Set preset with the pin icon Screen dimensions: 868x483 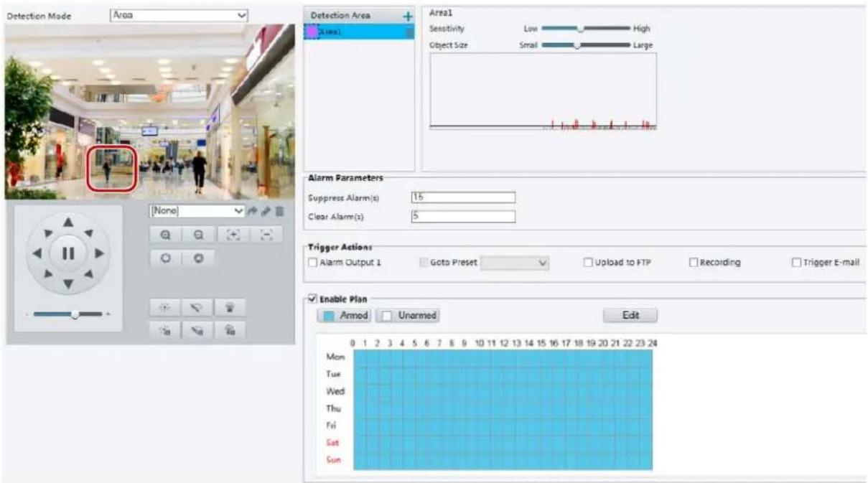point(266,212)
